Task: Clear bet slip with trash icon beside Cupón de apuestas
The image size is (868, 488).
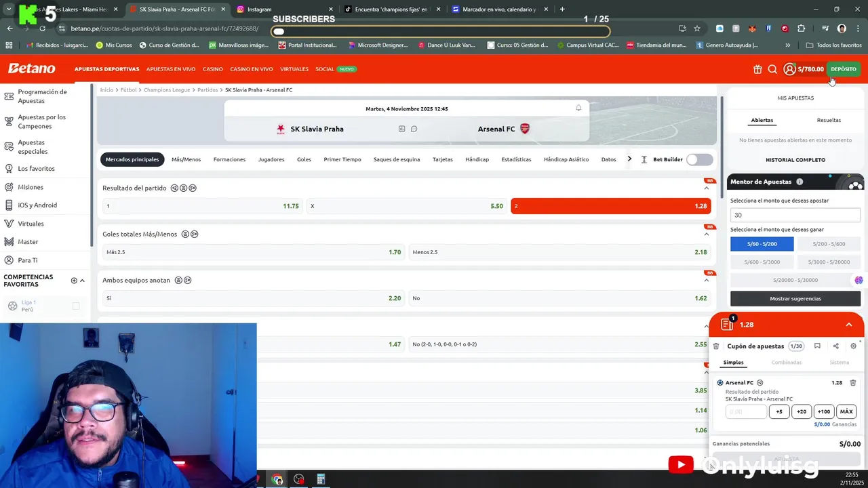Action: (716, 346)
